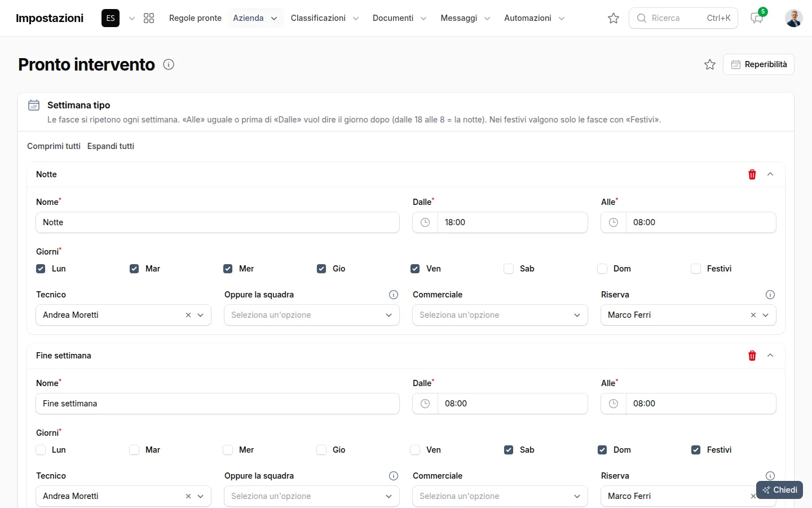
Task: Focus the Ricerca search box
Action: tap(683, 18)
